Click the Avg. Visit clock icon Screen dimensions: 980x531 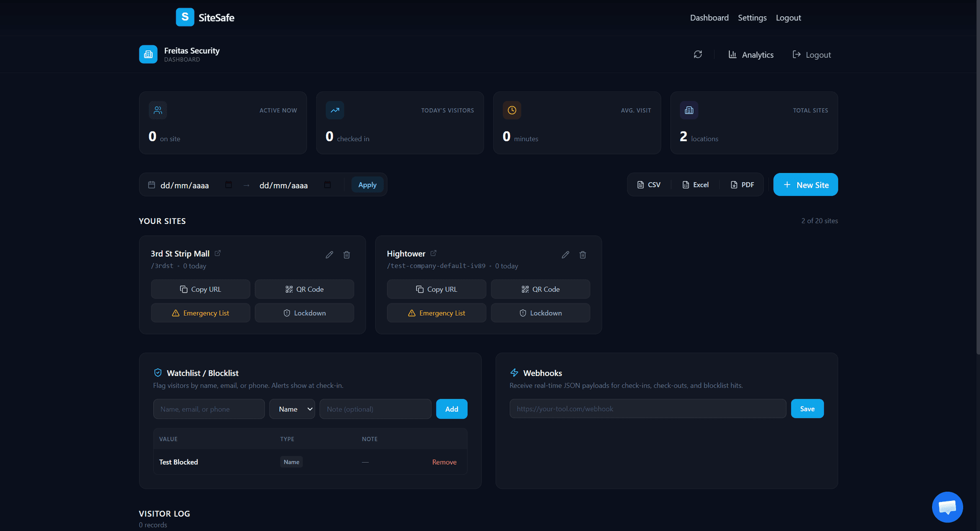tap(512, 110)
